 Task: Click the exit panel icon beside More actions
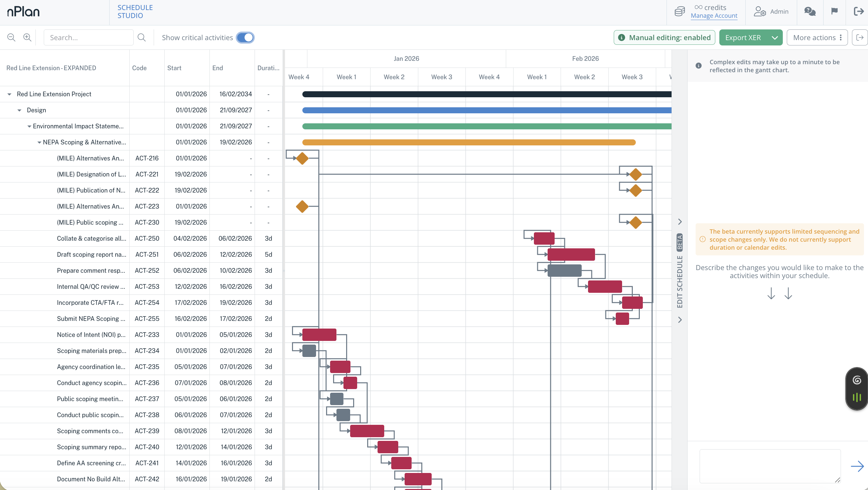click(860, 37)
